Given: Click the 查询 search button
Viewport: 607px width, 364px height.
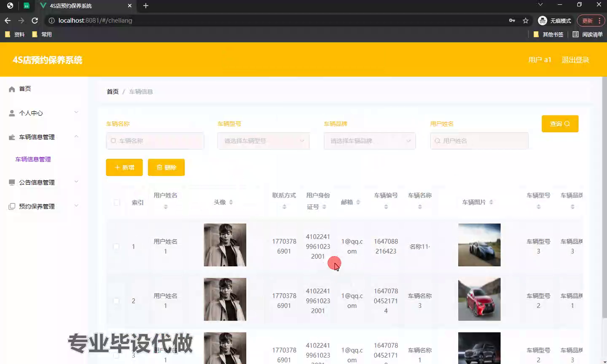Looking at the screenshot, I should (x=560, y=124).
